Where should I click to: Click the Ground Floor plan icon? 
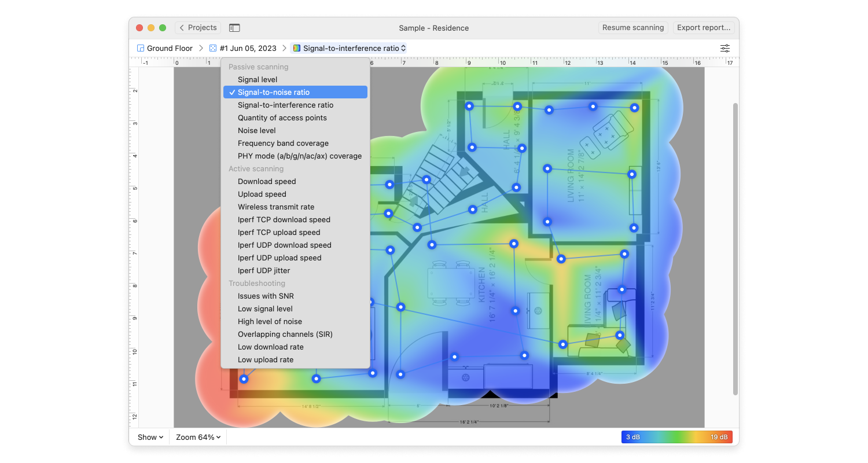(x=141, y=49)
